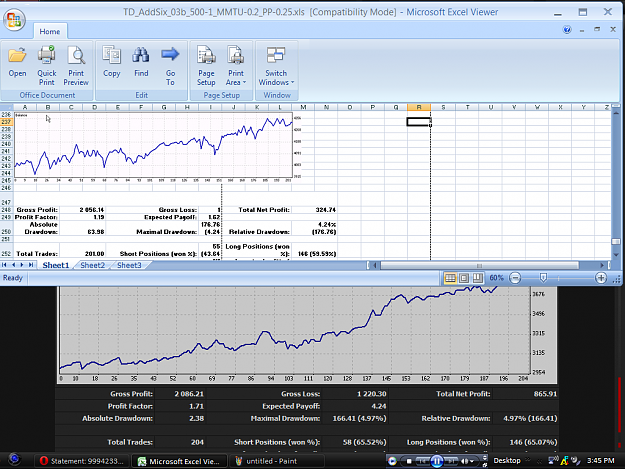
Task: Click Gross Loss 1 220.30 in Statement
Action: 371,394
